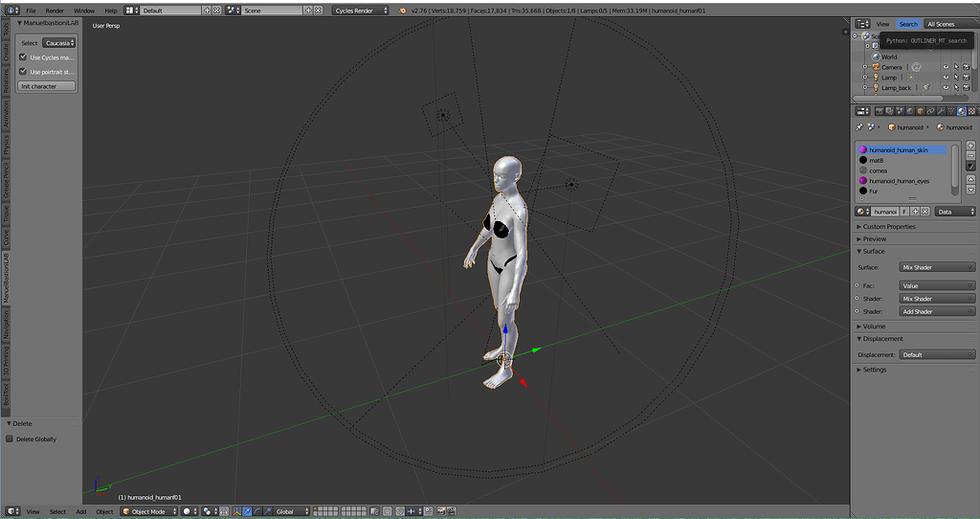Screen dimensions: 980x519
Task: Delete the Scene with the X icon
Action: 318,11
